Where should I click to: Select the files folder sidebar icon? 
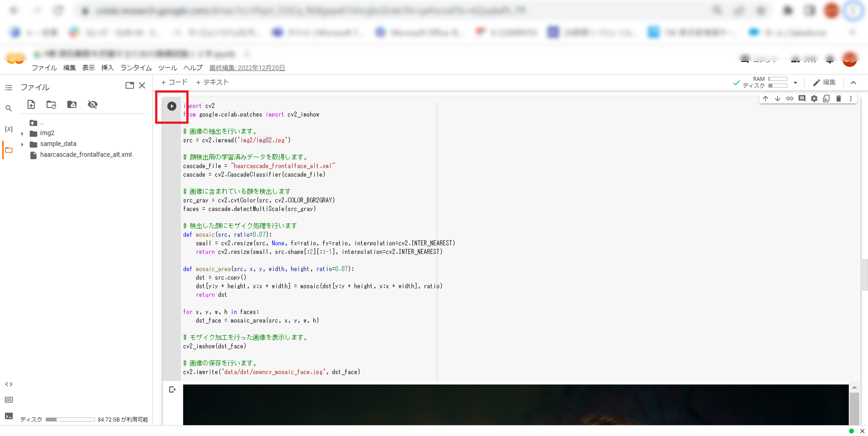point(9,150)
